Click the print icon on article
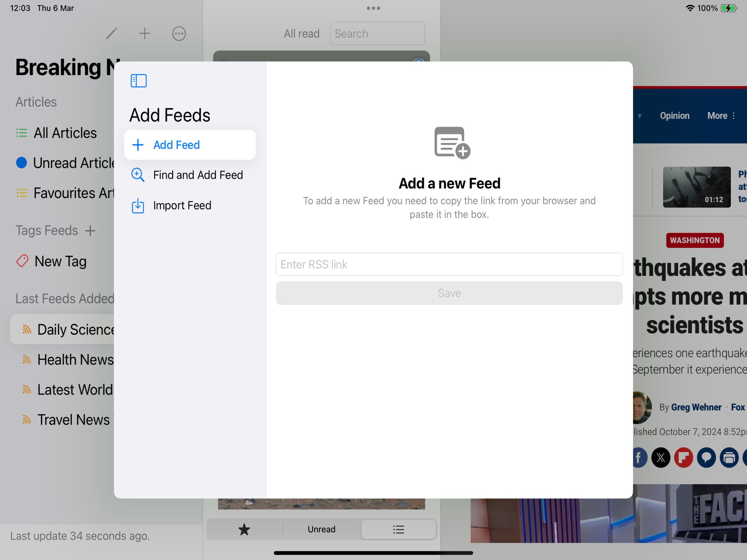The image size is (747, 560). [x=729, y=458]
